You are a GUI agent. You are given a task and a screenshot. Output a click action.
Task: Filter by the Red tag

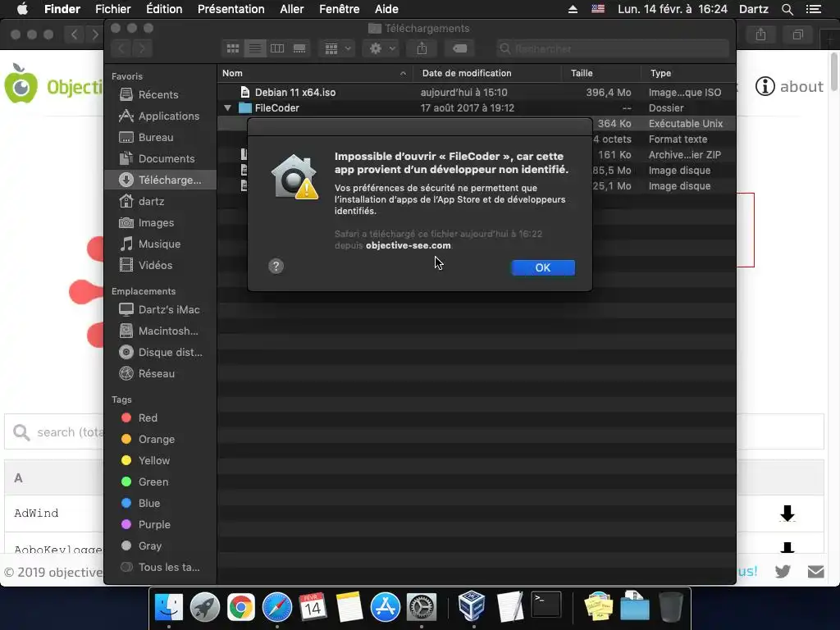tap(160, 418)
